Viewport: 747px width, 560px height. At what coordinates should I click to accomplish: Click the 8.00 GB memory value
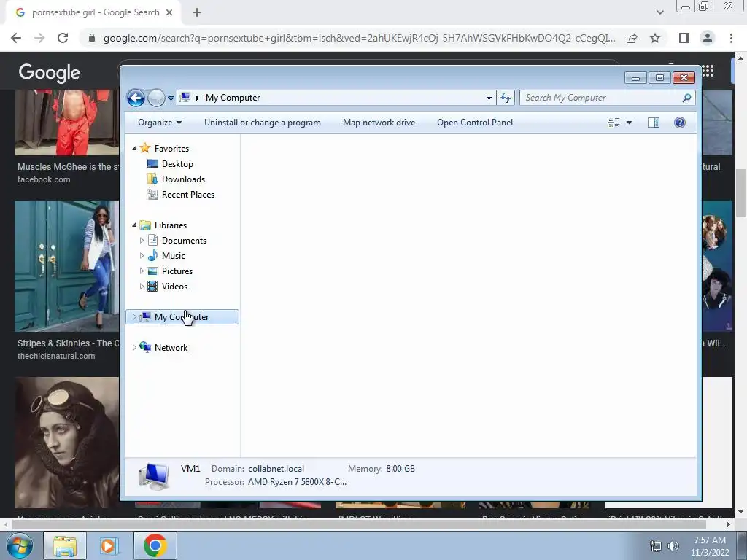pyautogui.click(x=400, y=469)
